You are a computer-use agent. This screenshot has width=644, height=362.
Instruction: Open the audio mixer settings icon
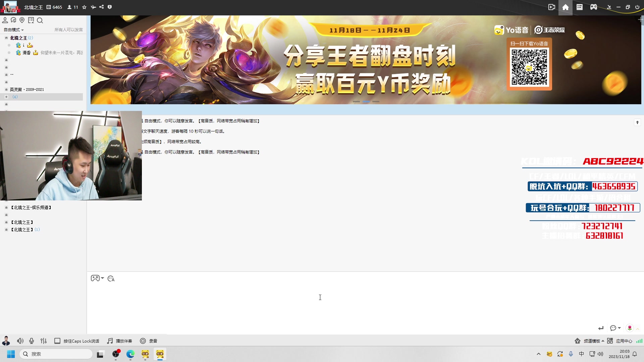coord(44,341)
